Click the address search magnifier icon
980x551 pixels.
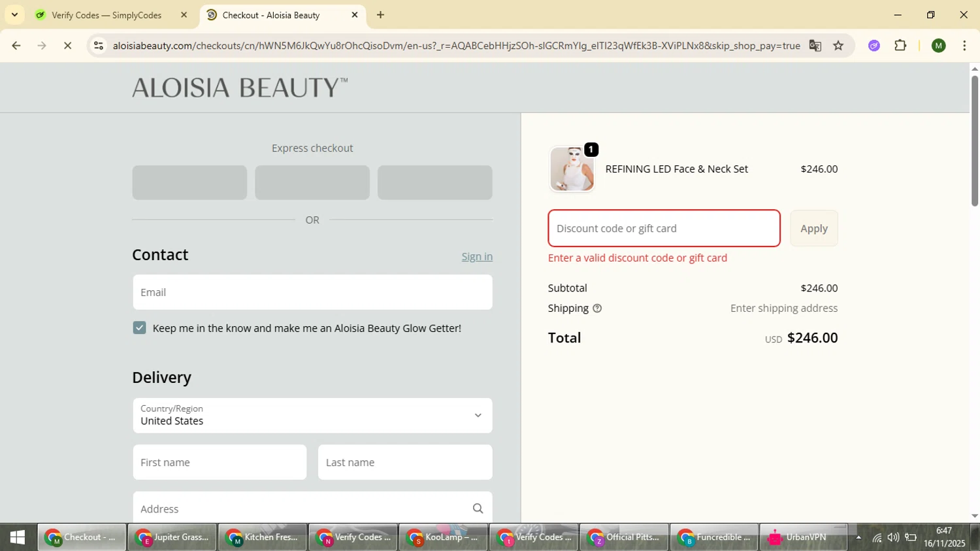pos(478,509)
